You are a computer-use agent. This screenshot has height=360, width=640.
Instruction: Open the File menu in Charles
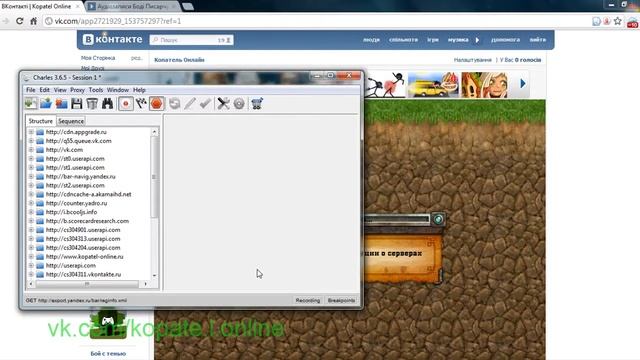31,90
